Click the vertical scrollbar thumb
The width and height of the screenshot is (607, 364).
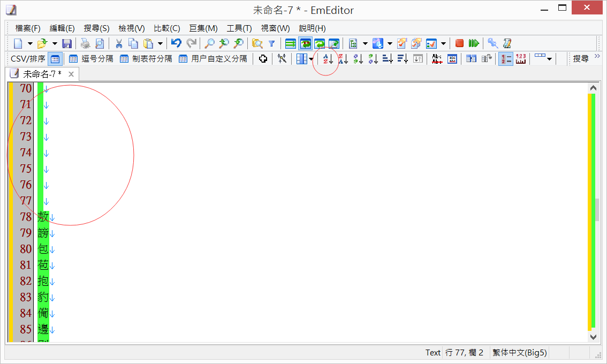coord(597,209)
